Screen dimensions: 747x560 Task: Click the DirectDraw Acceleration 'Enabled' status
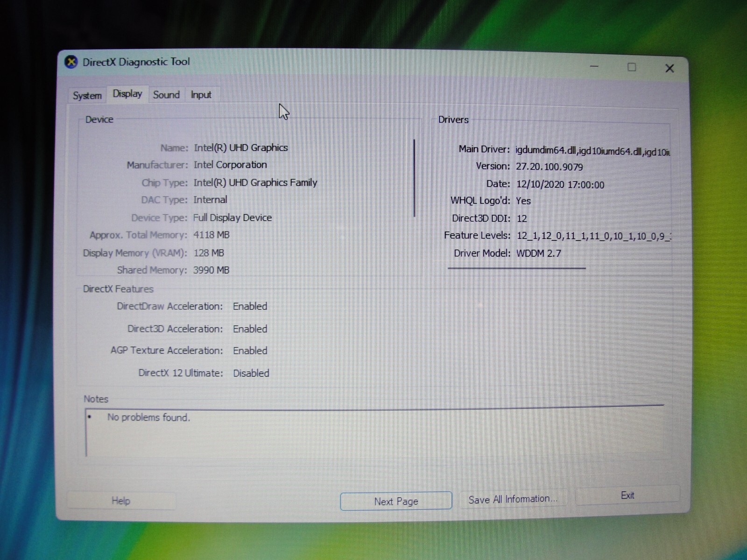[x=250, y=306]
